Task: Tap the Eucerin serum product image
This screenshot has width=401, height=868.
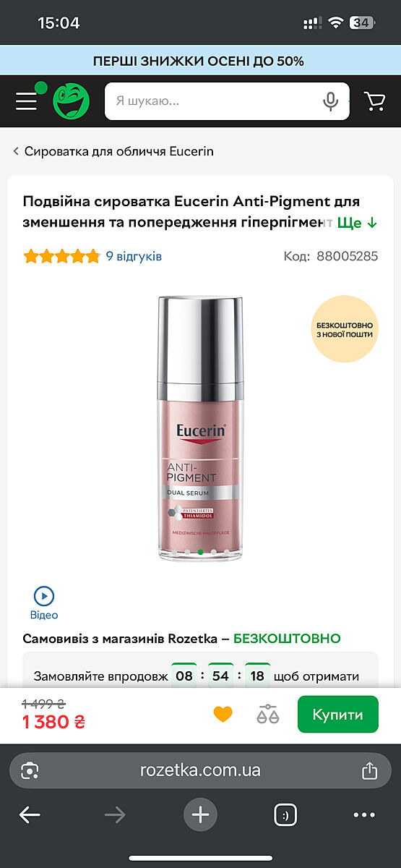Action: [201, 427]
